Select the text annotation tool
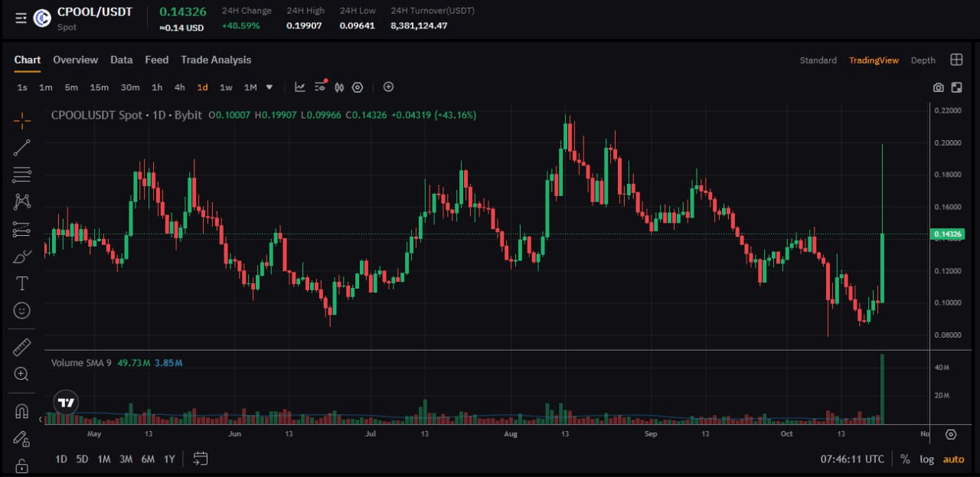Screen dimensions: 980x477 pos(22,283)
